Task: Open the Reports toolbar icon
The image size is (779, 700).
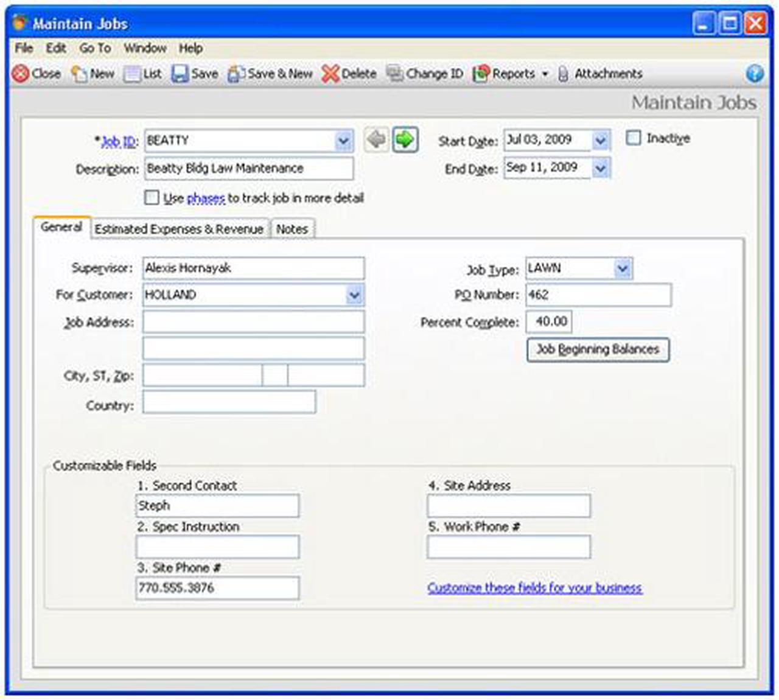Action: coord(481,74)
